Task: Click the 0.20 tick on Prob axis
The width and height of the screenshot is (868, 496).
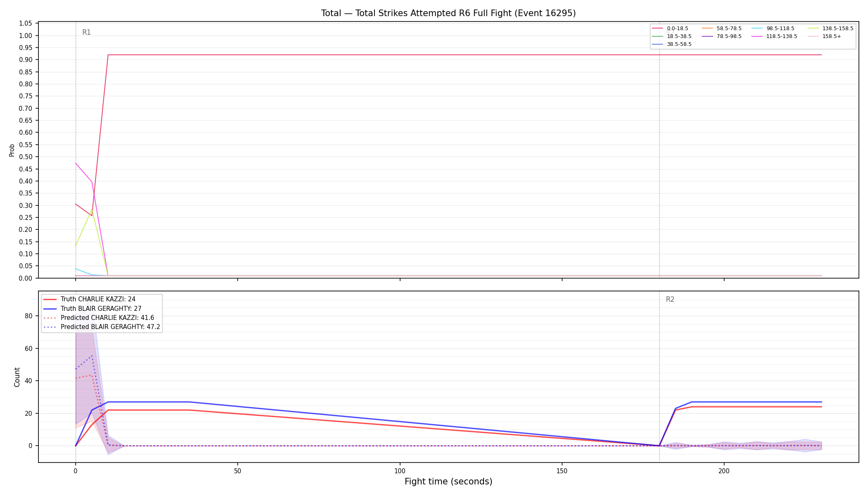Action: coord(26,229)
